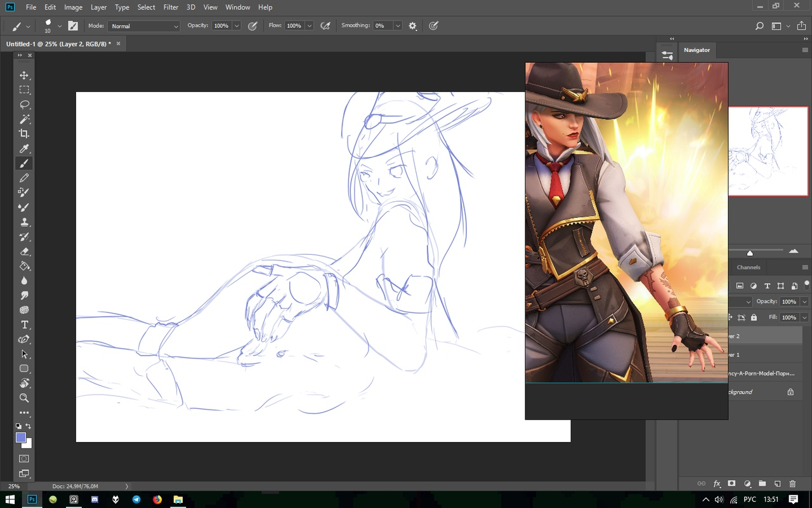812x508 pixels.
Task: Select the Move tool
Action: (x=24, y=75)
